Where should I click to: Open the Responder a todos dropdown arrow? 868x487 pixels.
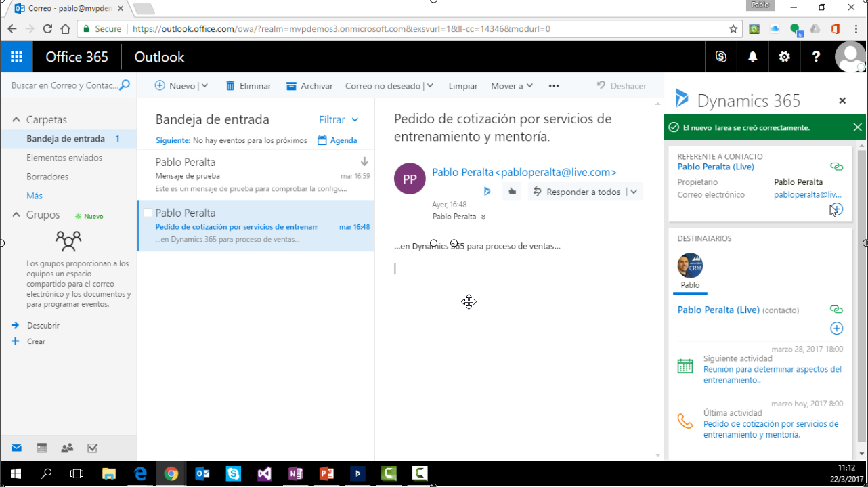click(634, 192)
